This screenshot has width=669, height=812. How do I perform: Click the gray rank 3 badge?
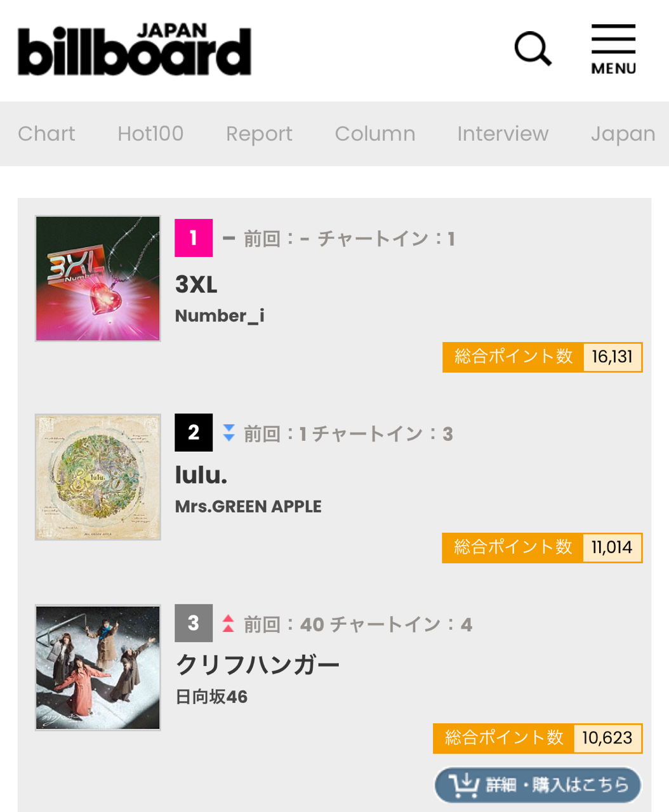pyautogui.click(x=194, y=623)
